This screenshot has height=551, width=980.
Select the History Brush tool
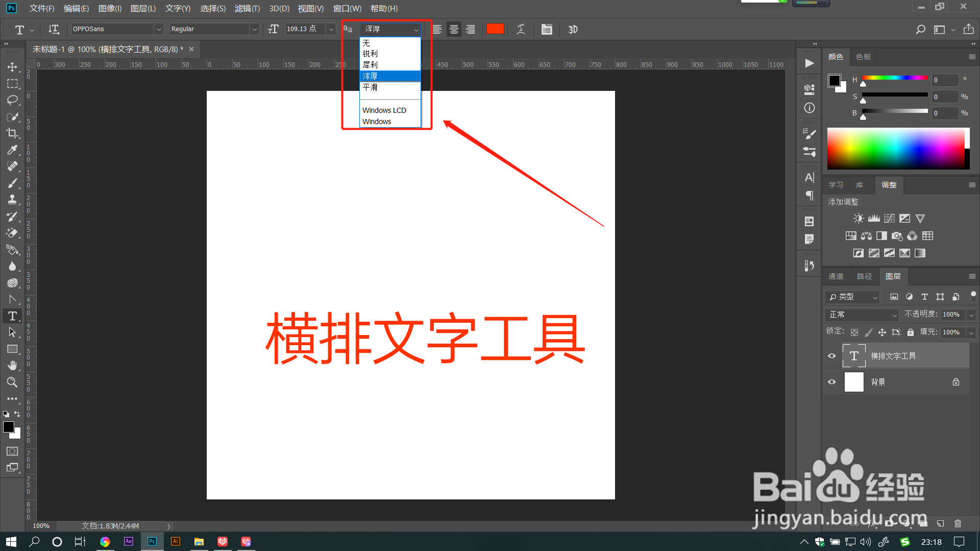[x=12, y=217]
